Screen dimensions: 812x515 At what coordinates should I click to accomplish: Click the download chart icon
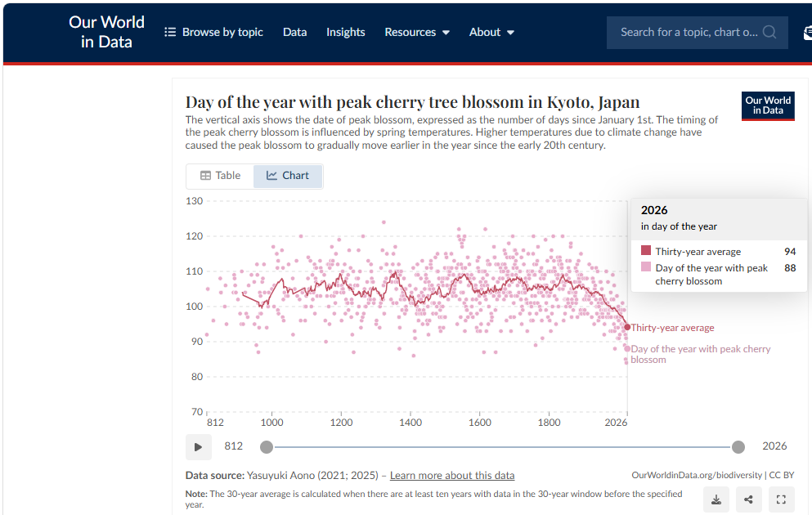coord(716,499)
